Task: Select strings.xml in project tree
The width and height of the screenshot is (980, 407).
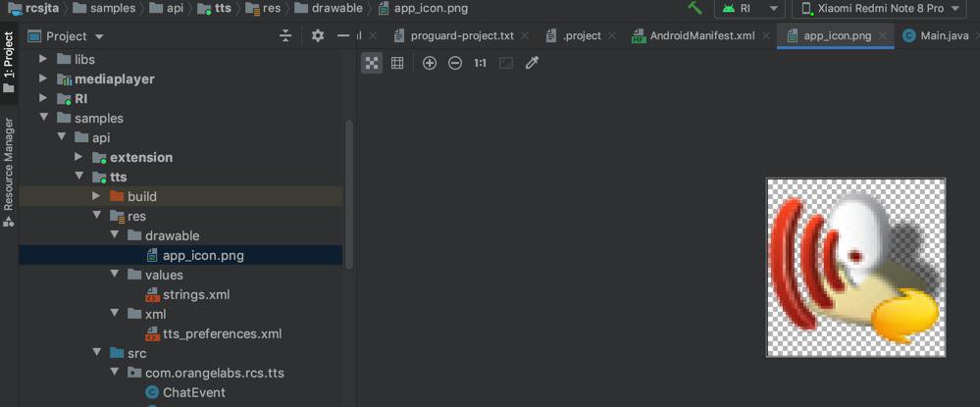Action: [x=181, y=294]
